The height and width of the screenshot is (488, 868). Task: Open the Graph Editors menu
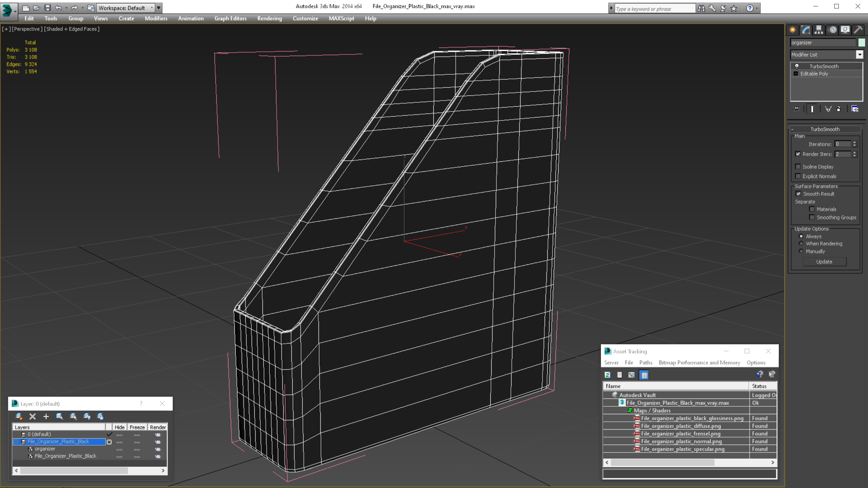pyautogui.click(x=231, y=18)
